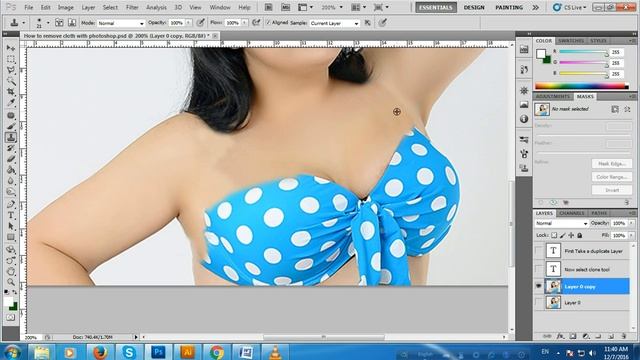The height and width of the screenshot is (360, 640).
Task: Open Google Chrome from the taskbar
Action: coord(217,352)
